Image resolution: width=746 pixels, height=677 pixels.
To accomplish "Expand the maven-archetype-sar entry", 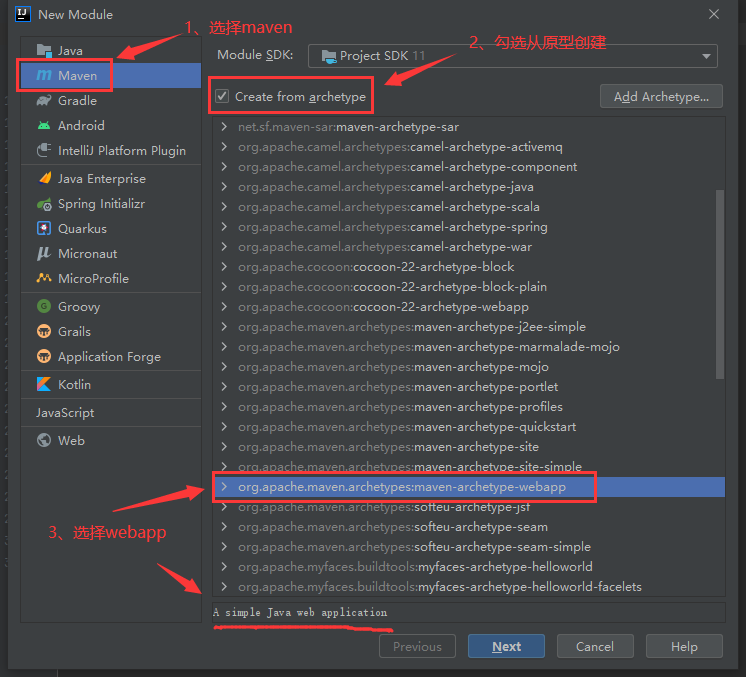I will (224, 127).
